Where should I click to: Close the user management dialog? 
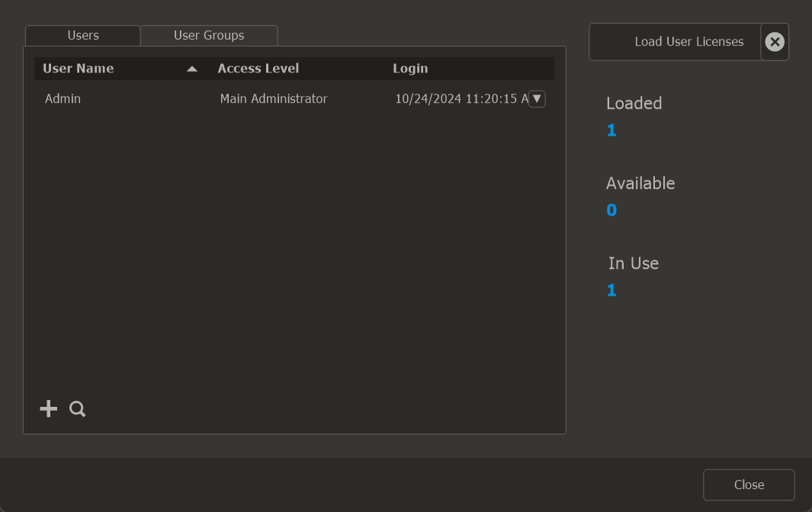749,485
